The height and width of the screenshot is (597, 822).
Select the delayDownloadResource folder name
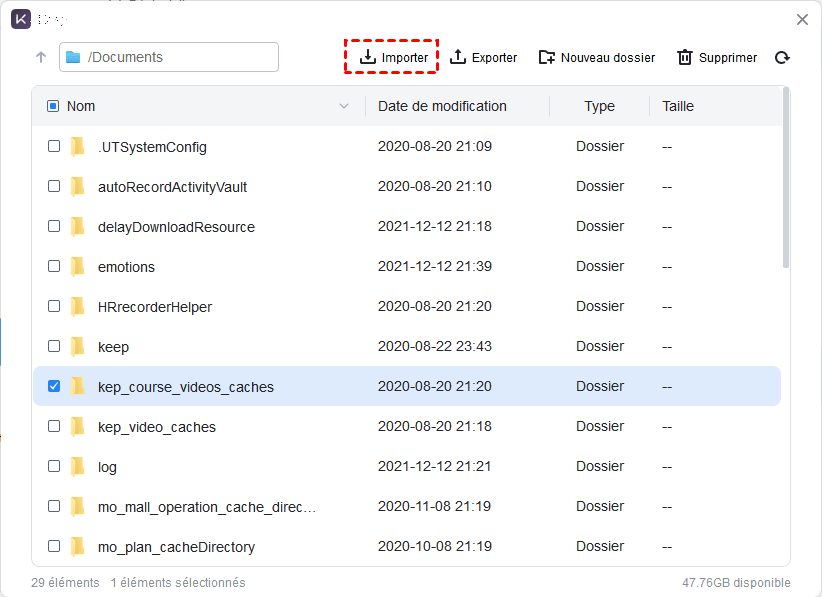(176, 227)
